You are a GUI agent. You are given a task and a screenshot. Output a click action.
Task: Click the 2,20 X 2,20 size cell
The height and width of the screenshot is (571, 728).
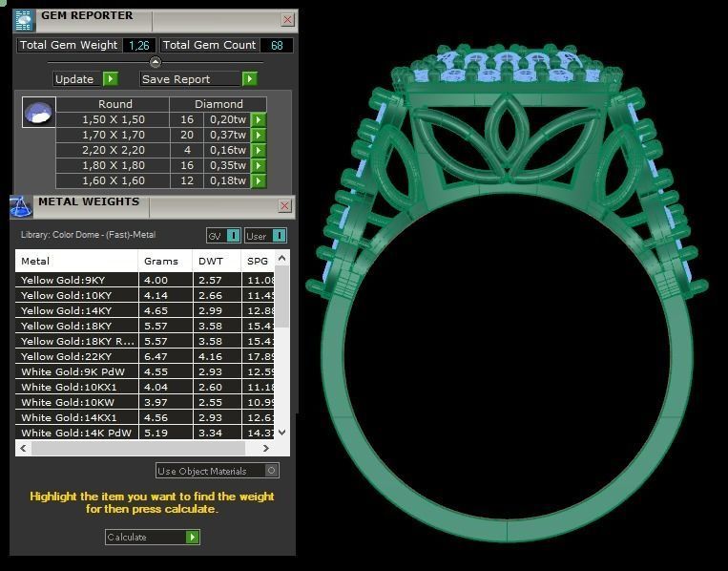click(x=114, y=151)
